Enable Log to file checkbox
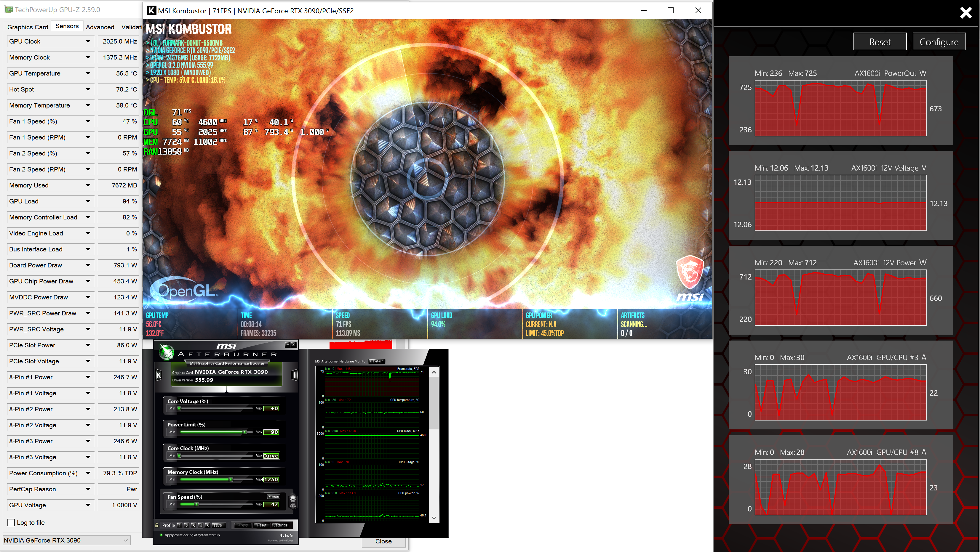Viewport: 980px width, 552px height. (12, 522)
